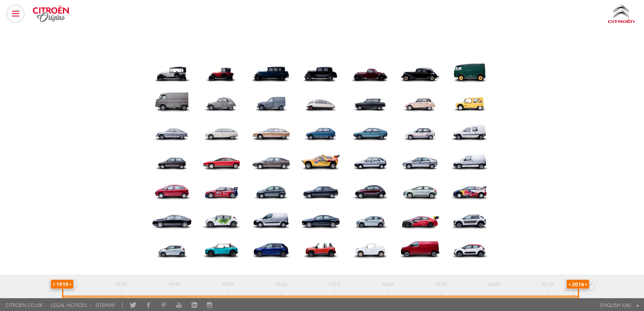Open the Facebook social link

[x=148, y=305]
